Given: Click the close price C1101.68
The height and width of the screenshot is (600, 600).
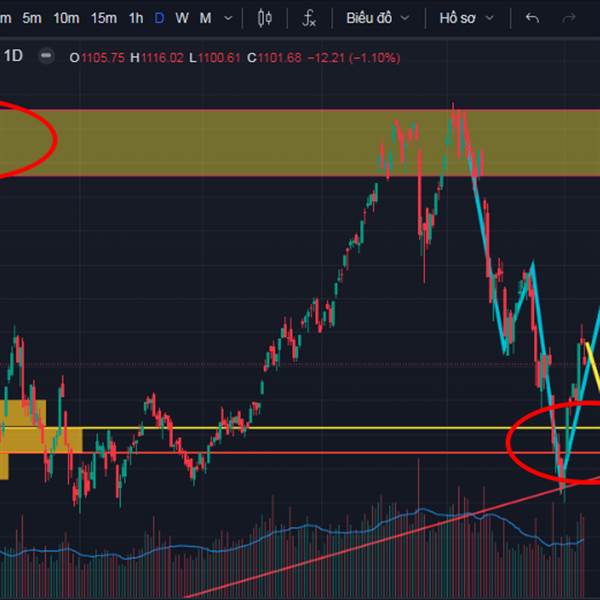Looking at the screenshot, I should coord(274,58).
